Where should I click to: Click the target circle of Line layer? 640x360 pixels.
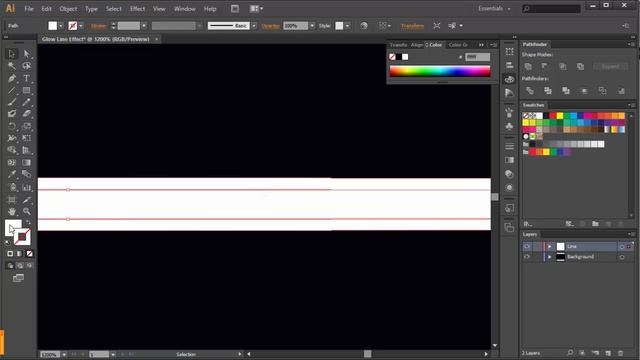(622, 247)
